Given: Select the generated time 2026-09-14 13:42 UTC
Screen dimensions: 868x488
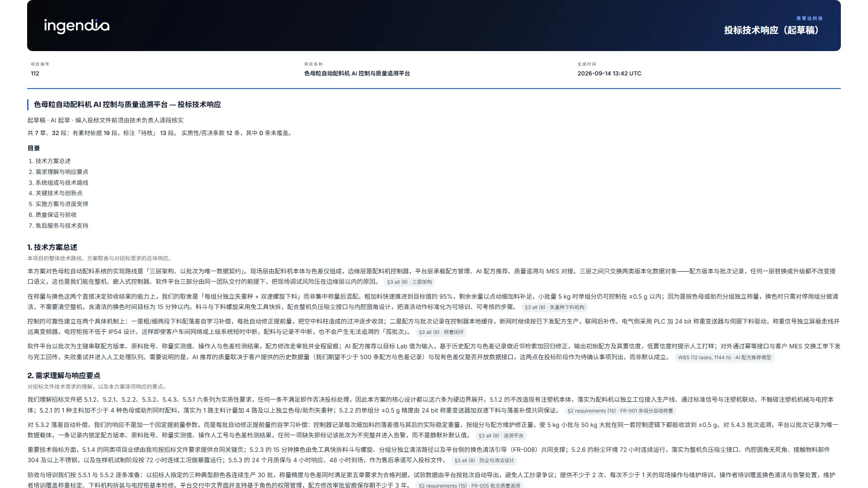Looking at the screenshot, I should click(x=609, y=74).
